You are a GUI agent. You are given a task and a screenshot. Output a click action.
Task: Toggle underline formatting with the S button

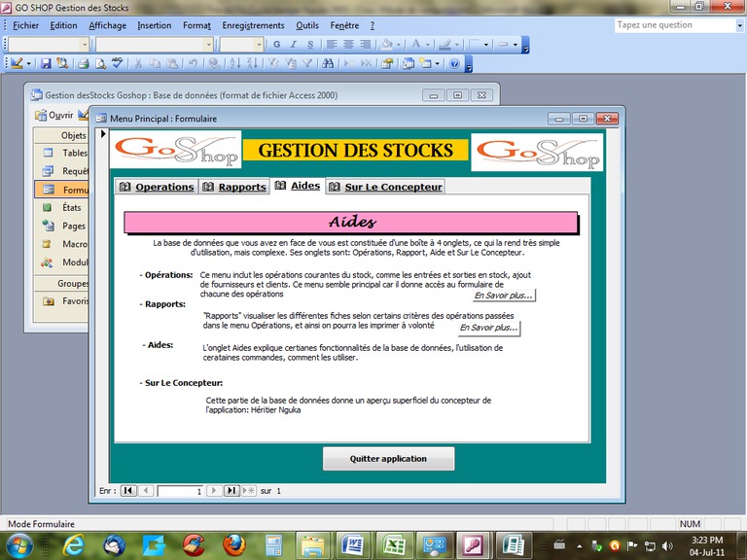[310, 44]
